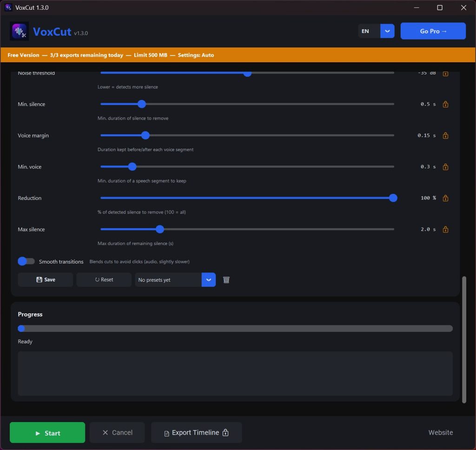Click the Smooth transitions label
The image size is (476, 450).
tap(61, 261)
